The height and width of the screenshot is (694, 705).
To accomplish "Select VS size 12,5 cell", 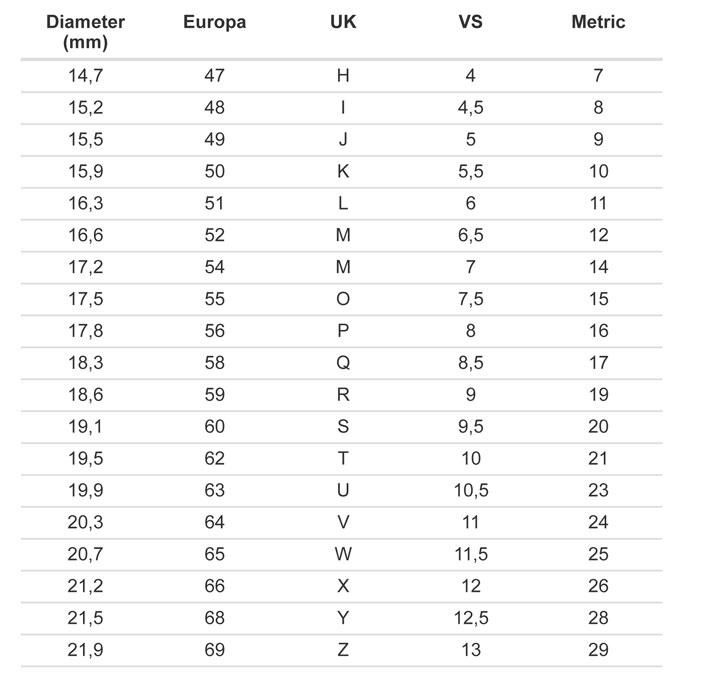I will click(471, 618).
